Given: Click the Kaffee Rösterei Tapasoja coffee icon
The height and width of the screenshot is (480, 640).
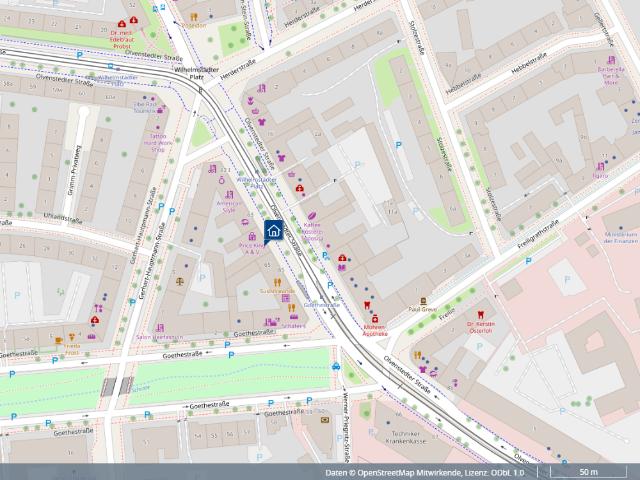Looking at the screenshot, I should click(311, 215).
